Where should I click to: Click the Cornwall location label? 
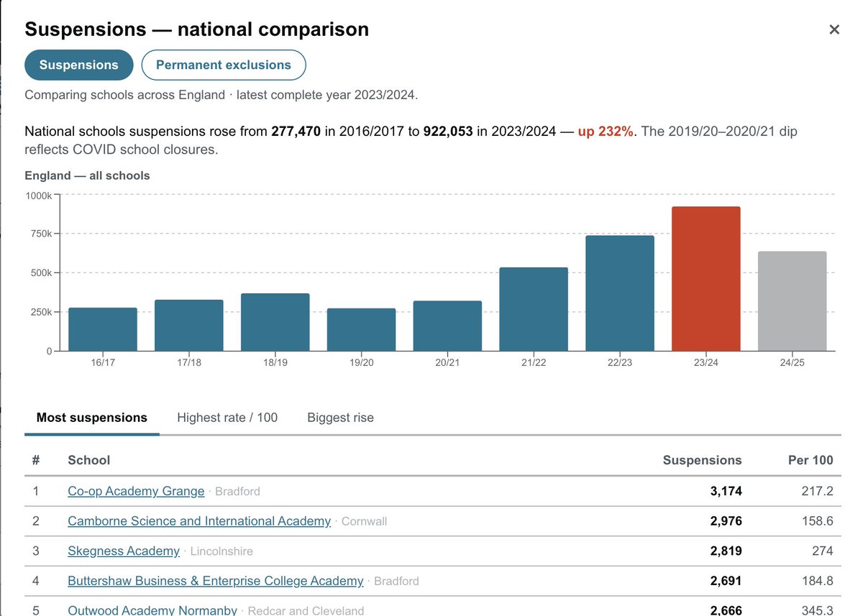point(364,522)
